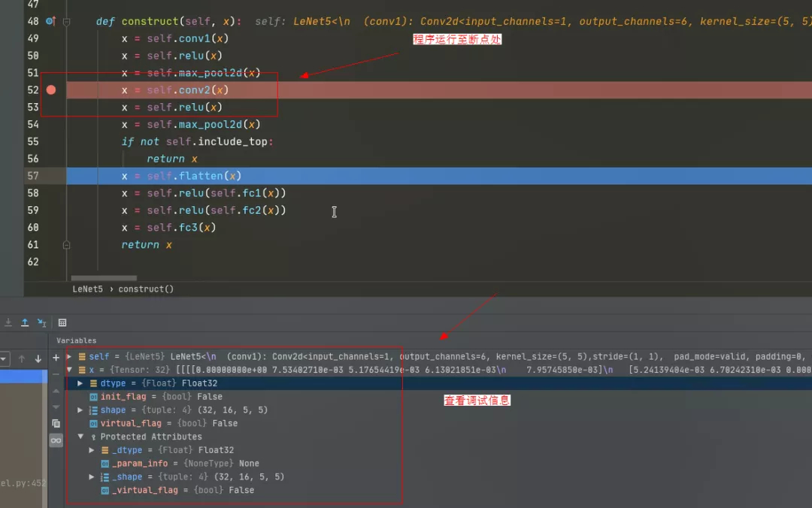812x508 pixels.
Task: Click LeNet5 in the breadcrumb bar
Action: [87, 289]
